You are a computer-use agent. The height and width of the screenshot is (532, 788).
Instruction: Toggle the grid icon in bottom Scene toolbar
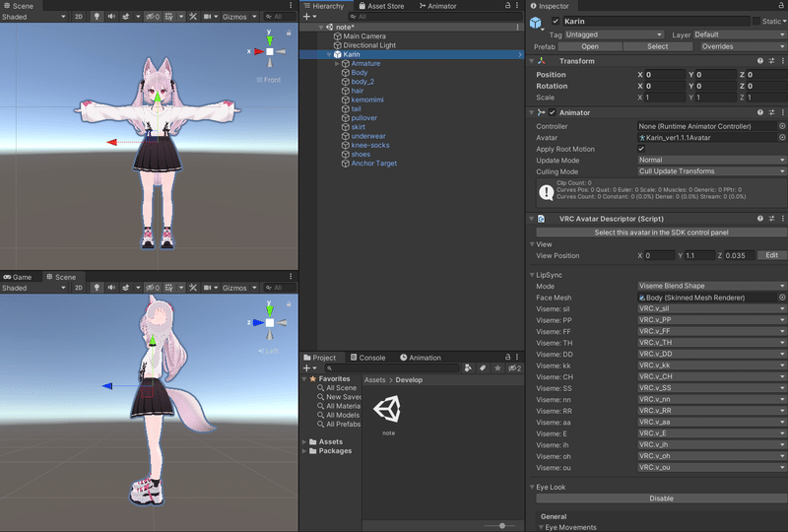pos(168,288)
